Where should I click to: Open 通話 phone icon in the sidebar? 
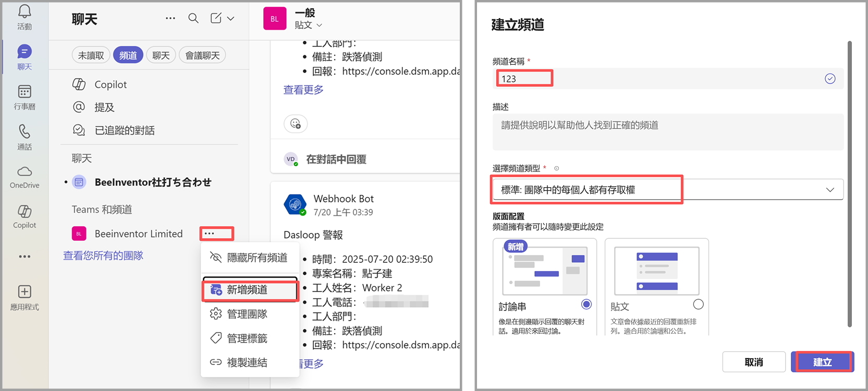(x=25, y=131)
